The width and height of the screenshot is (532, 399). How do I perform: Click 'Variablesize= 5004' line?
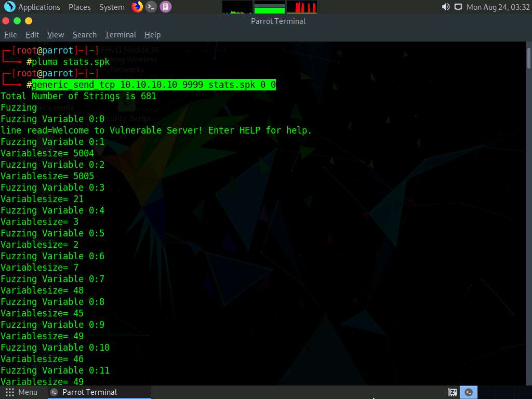47,153
